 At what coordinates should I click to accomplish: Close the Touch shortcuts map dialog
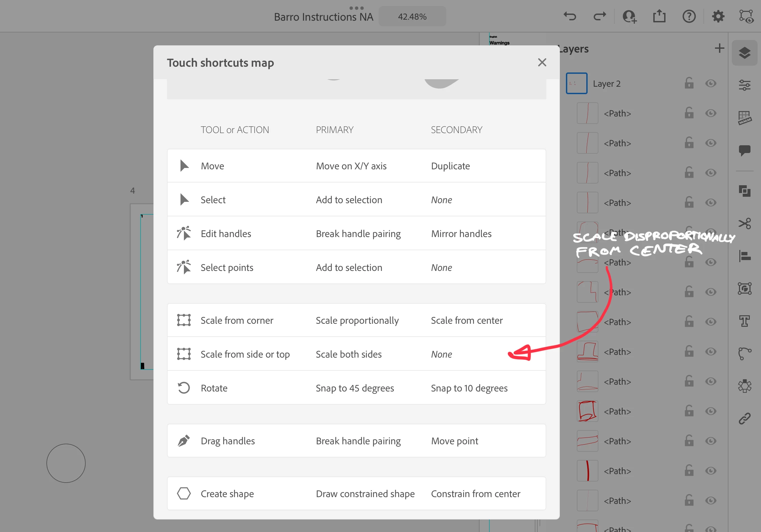tap(542, 62)
